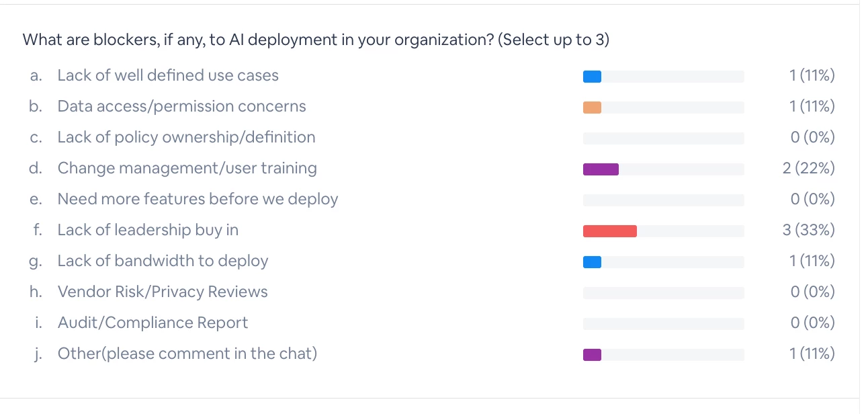This screenshot has height=414, width=868.
Task: Click the purple bar for change management
Action: tap(601, 169)
